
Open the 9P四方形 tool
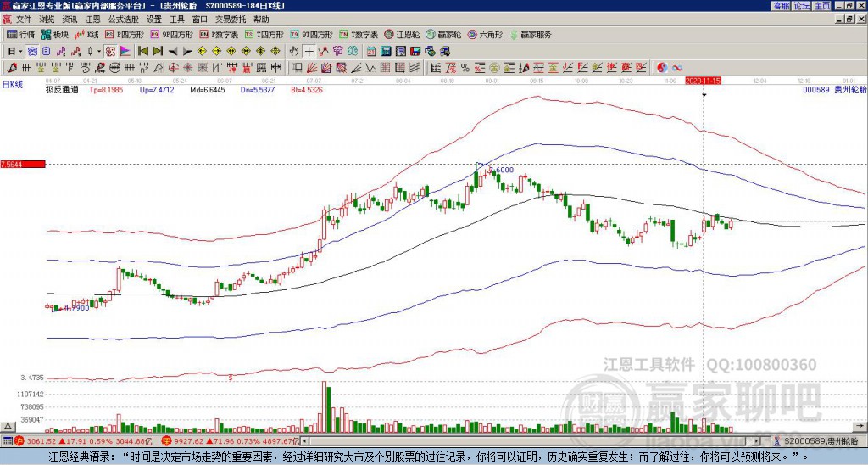pyautogui.click(x=171, y=34)
